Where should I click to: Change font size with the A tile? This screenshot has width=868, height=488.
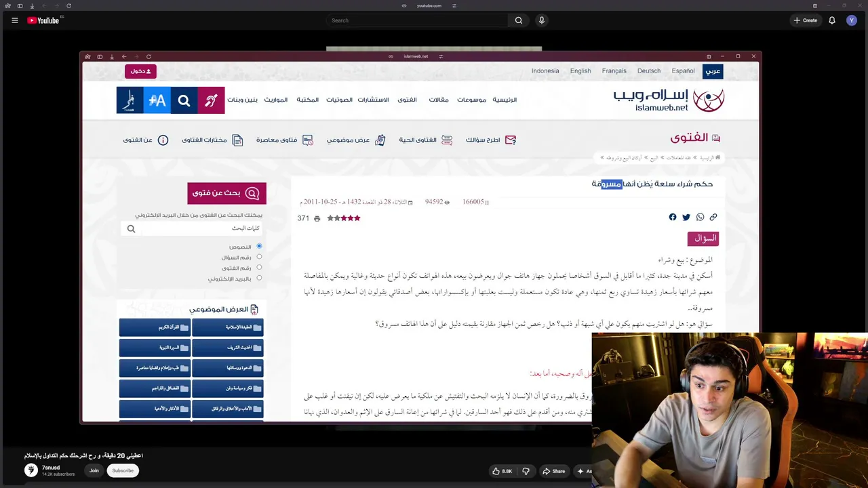click(157, 100)
